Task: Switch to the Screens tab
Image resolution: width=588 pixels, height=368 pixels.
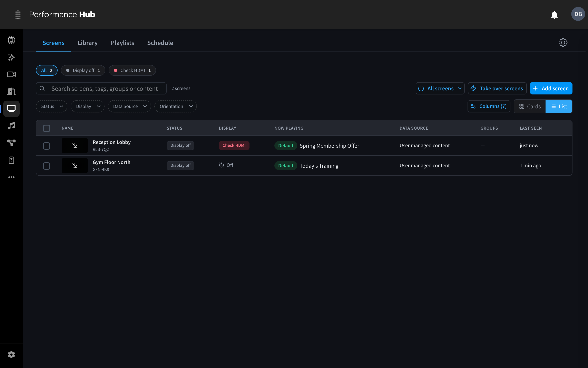Action: coord(53,43)
